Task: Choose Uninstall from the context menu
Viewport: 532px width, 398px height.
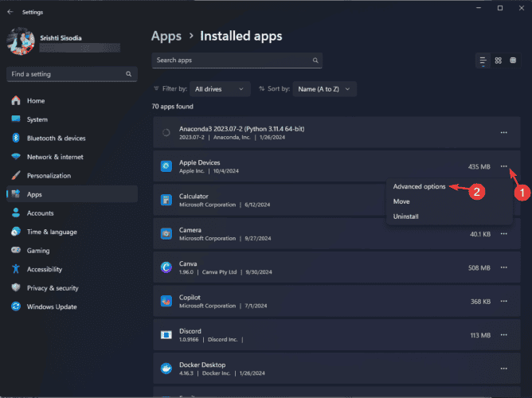Action: coord(406,217)
